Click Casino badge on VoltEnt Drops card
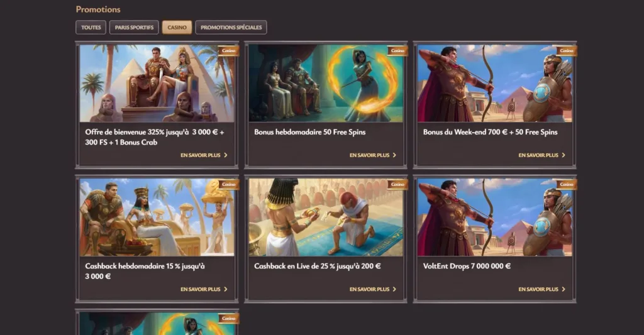The height and width of the screenshot is (335, 644). (567, 184)
